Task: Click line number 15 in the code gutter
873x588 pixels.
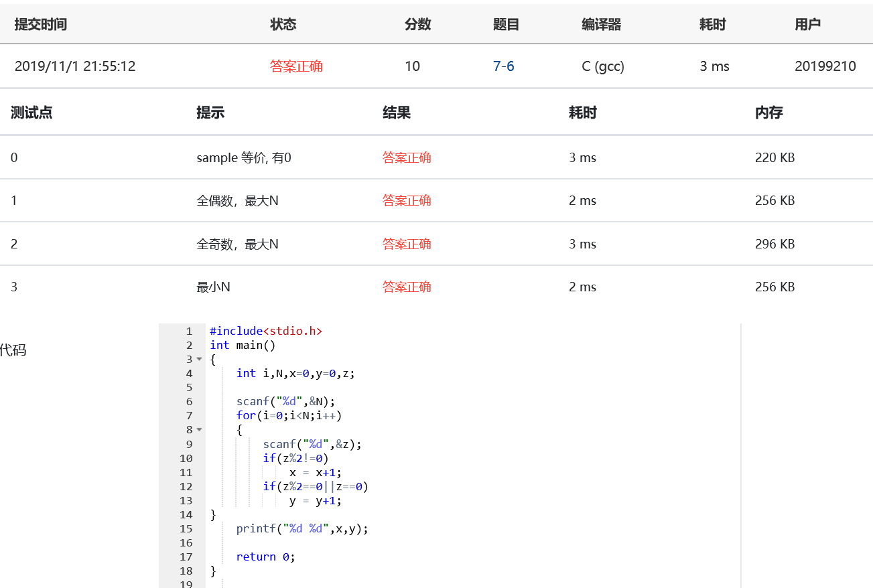Action: 186,529
